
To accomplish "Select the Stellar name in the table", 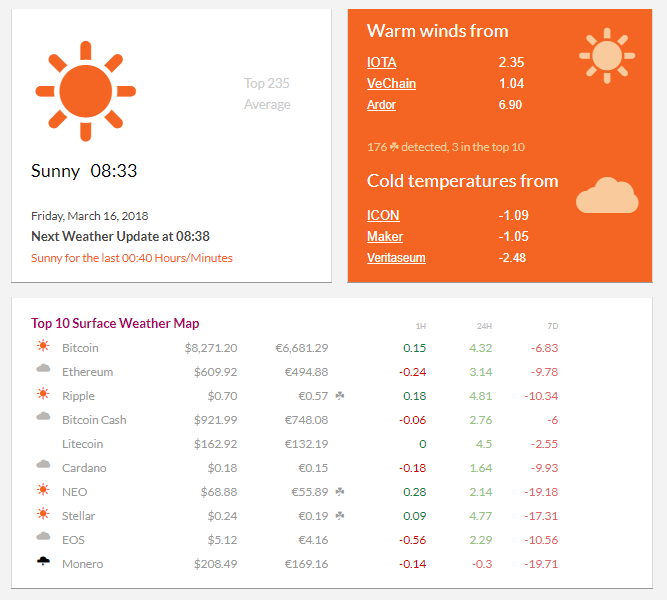I will tap(78, 516).
